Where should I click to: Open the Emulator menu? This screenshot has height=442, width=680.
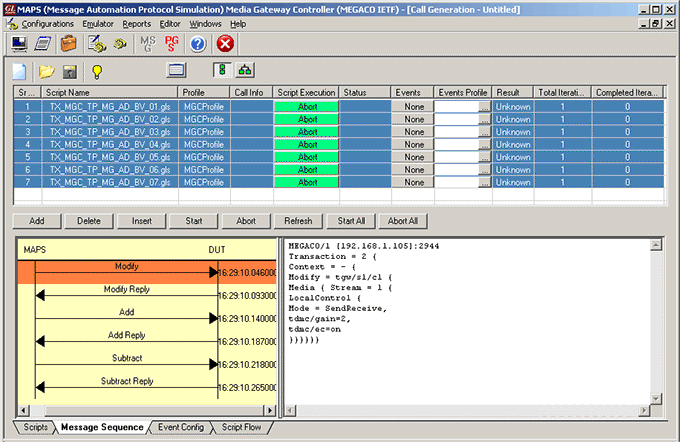(x=98, y=24)
